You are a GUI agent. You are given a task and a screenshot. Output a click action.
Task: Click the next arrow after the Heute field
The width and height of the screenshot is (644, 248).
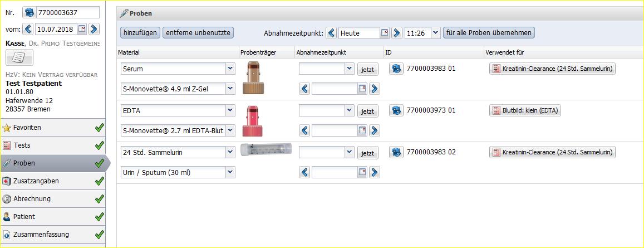396,33
